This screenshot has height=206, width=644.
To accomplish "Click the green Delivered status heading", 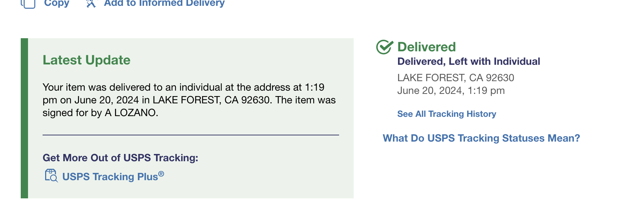I will coord(426,47).
